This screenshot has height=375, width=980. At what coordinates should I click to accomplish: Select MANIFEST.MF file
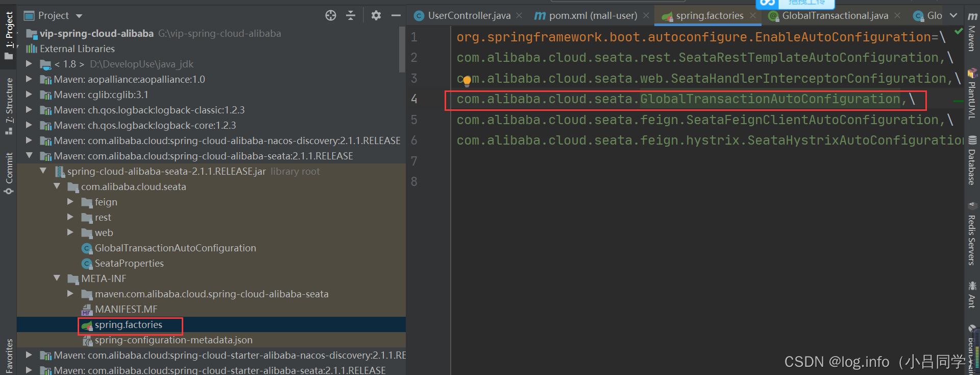[x=126, y=309]
